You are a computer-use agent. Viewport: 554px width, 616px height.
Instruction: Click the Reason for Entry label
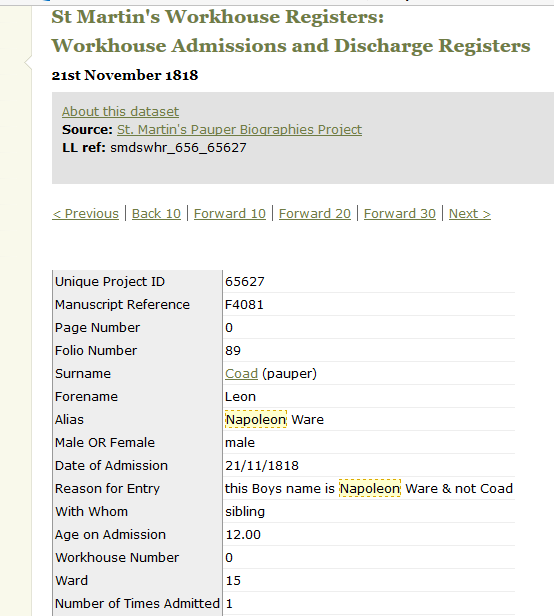[107, 489]
